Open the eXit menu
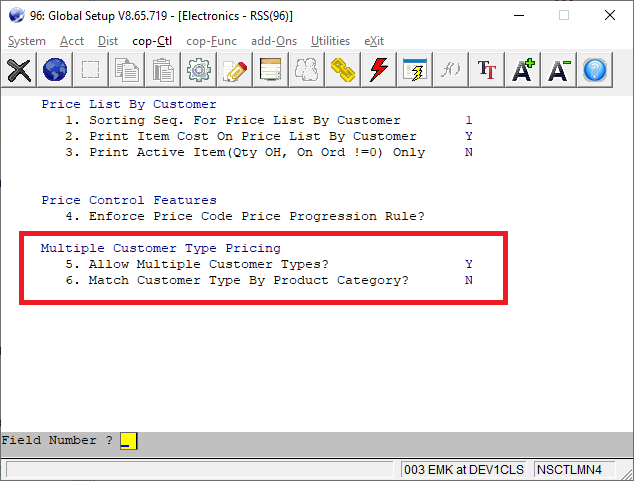 coord(374,41)
